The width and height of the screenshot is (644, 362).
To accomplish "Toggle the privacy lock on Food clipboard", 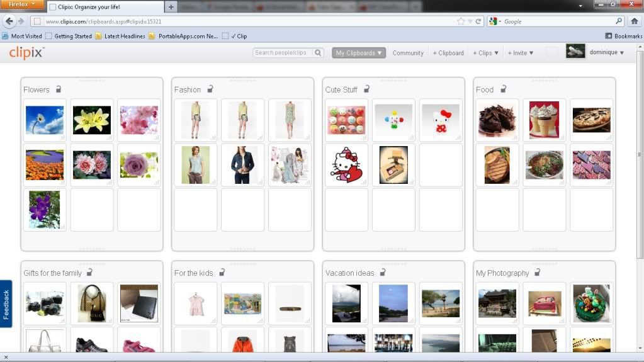I will (x=503, y=89).
